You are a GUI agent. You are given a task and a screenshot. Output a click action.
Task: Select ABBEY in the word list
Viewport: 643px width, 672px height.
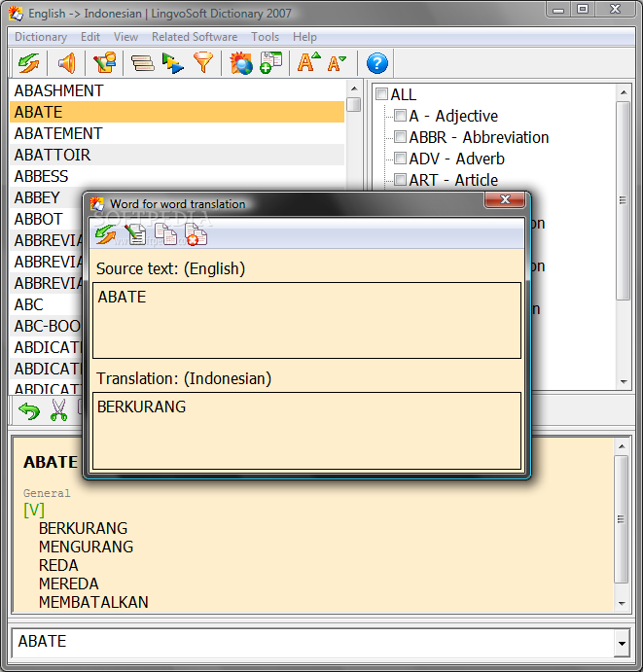47,197
